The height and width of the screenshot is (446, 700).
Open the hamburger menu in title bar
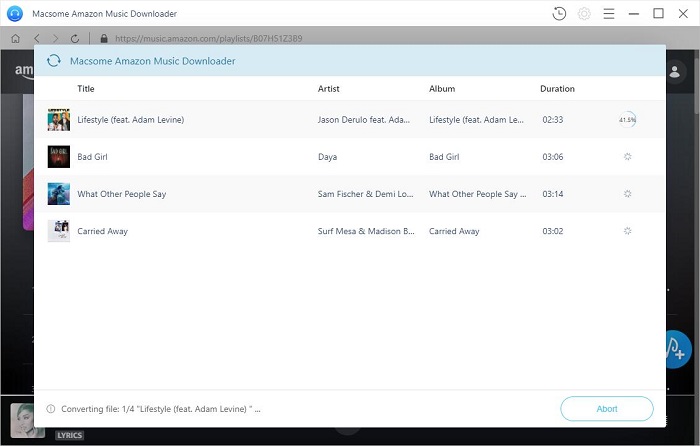coord(609,14)
